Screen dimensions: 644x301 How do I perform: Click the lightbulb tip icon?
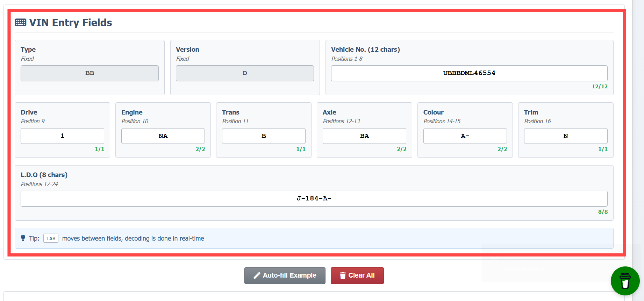[23, 238]
